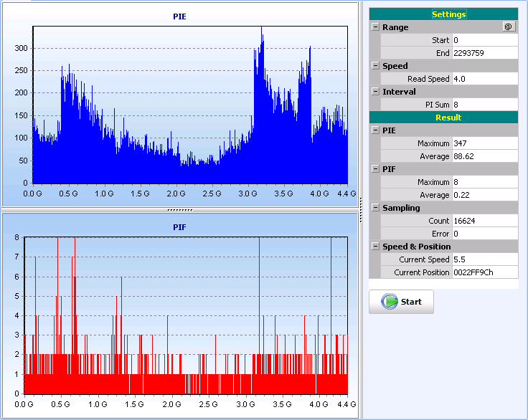Collapse the Range section
Screen dimensions: 528x420
click(375, 27)
